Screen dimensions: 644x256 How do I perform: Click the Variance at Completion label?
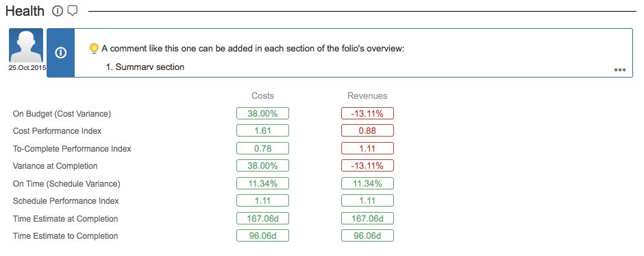tap(55, 166)
